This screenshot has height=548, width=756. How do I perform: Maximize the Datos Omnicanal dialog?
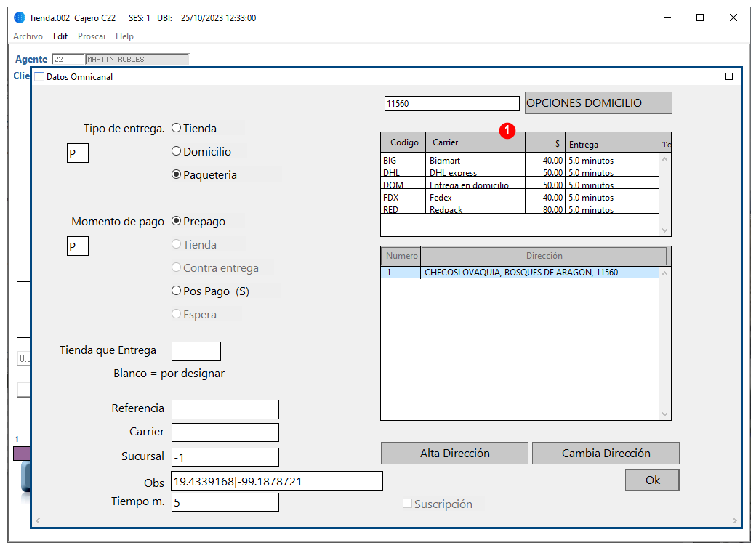(728, 76)
